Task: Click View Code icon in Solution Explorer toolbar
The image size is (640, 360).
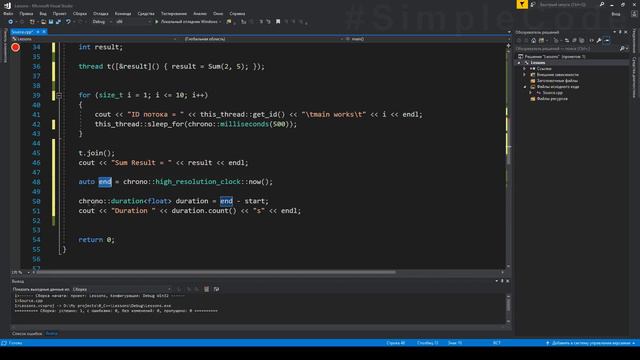Action: click(591, 40)
